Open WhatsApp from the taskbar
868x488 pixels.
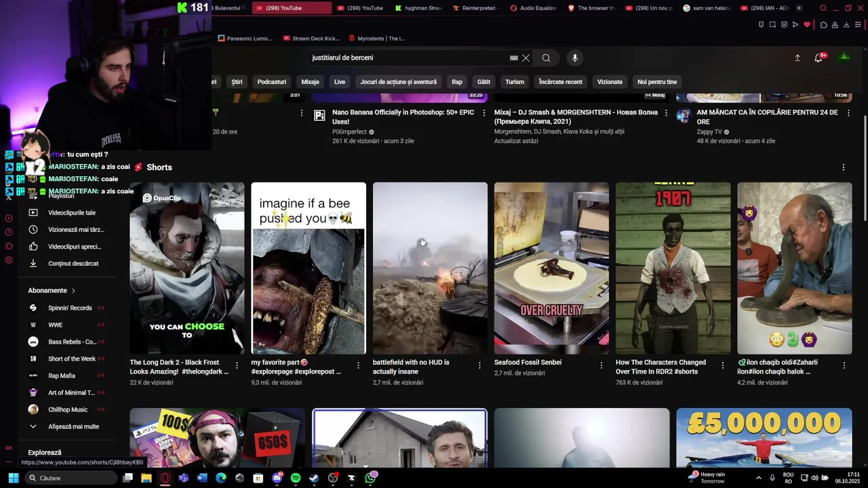tap(370, 478)
